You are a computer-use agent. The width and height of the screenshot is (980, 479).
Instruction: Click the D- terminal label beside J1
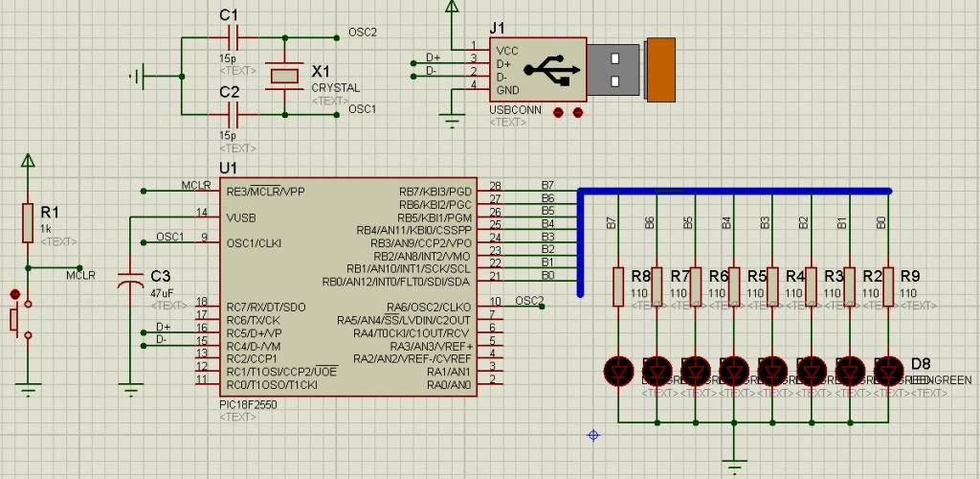[x=432, y=70]
